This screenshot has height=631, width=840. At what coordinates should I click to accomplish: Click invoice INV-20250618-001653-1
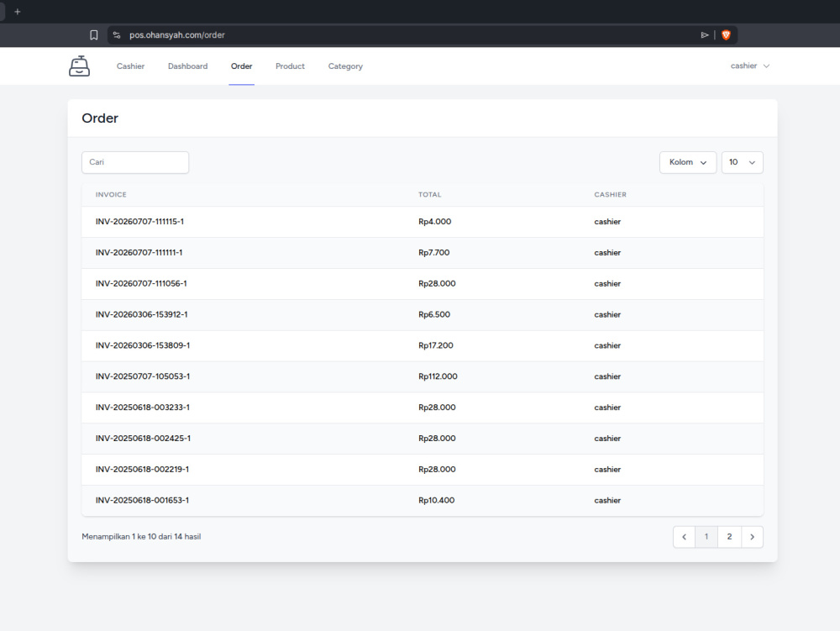(x=142, y=501)
